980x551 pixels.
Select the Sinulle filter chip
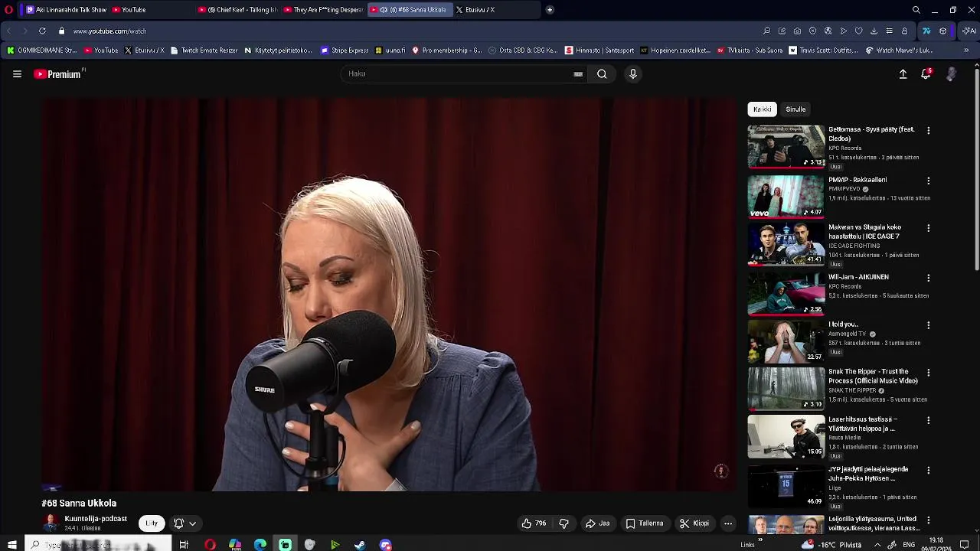click(795, 109)
